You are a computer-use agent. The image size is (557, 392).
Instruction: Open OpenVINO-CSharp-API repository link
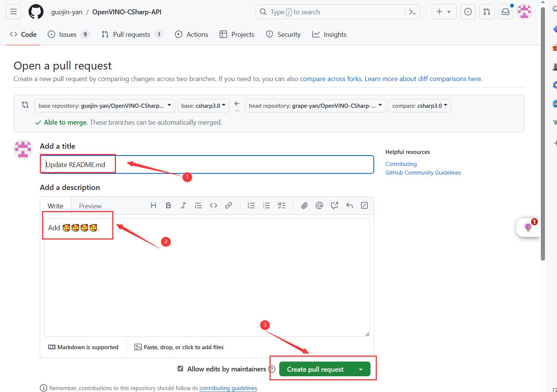[127, 12]
